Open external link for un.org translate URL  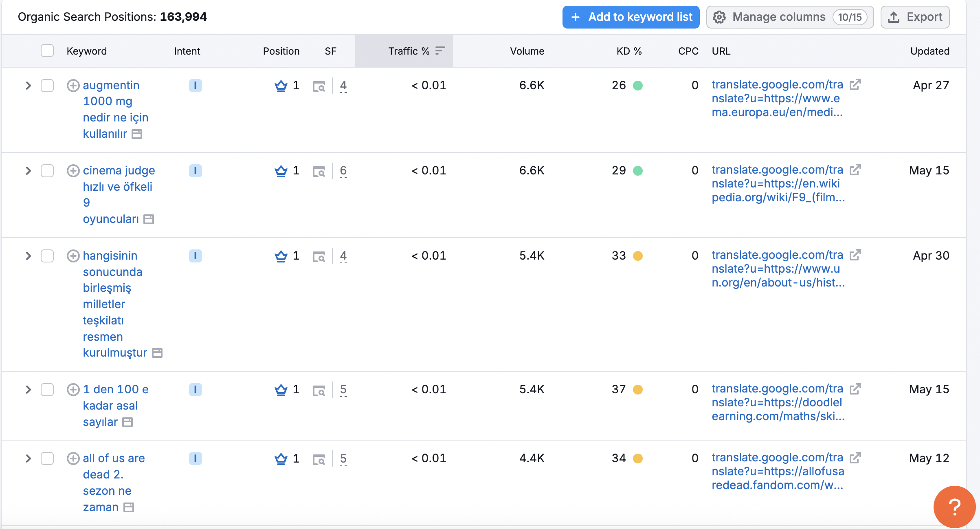point(855,255)
